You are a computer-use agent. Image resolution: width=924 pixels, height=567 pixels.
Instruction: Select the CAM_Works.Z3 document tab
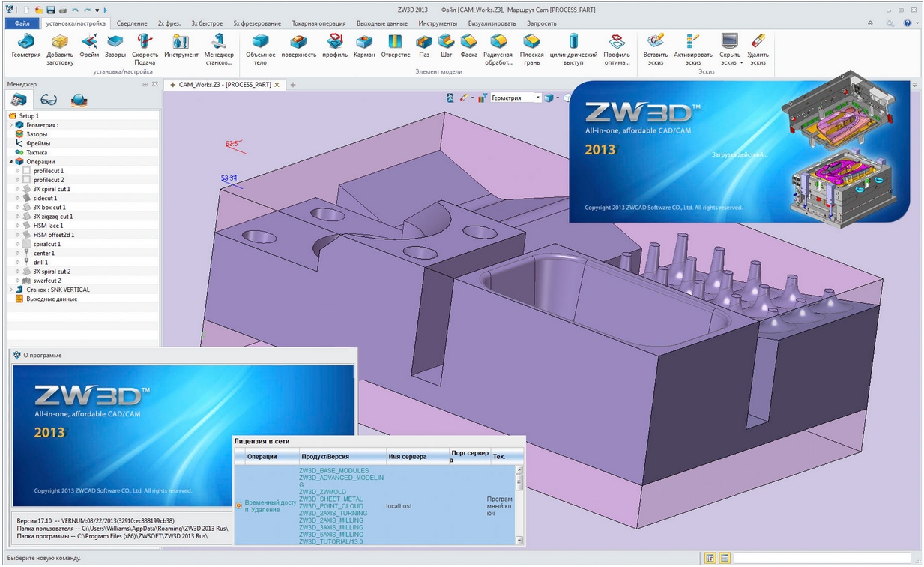(225, 85)
